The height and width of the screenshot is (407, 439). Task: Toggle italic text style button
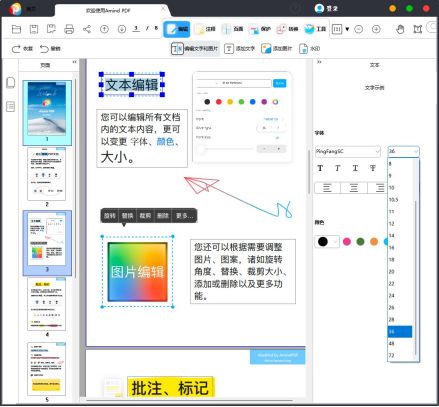tap(338, 168)
